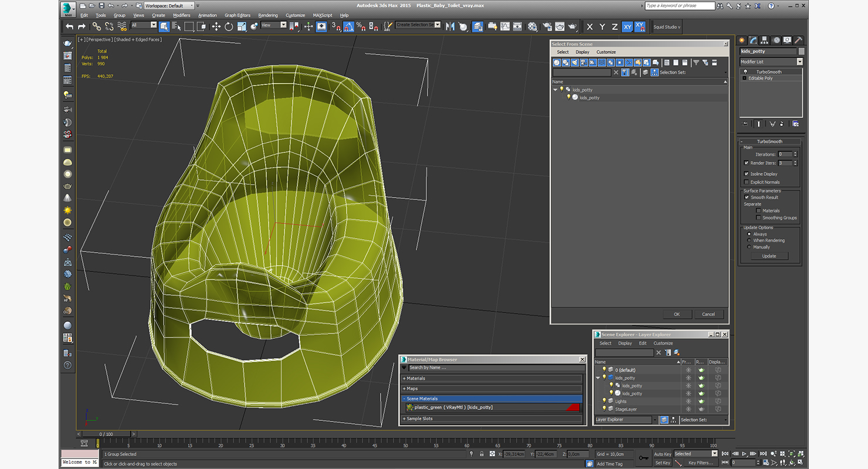Toggle the Render Iters checkbox

click(x=746, y=163)
